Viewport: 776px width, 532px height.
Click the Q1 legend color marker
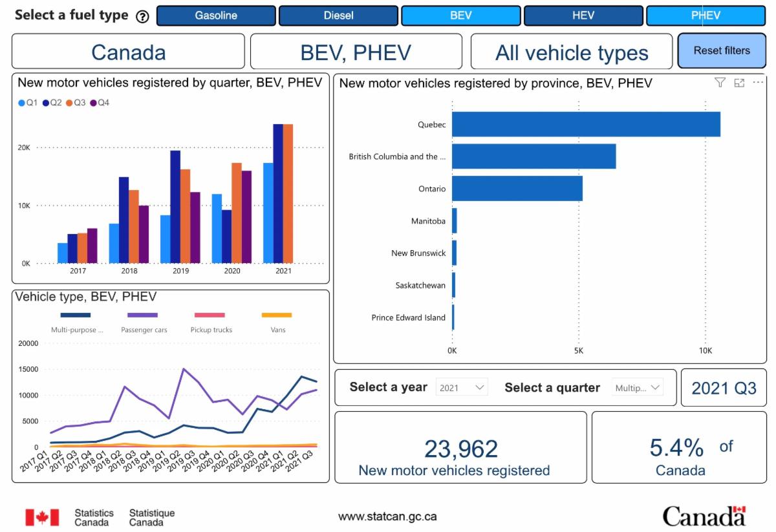[x=22, y=103]
